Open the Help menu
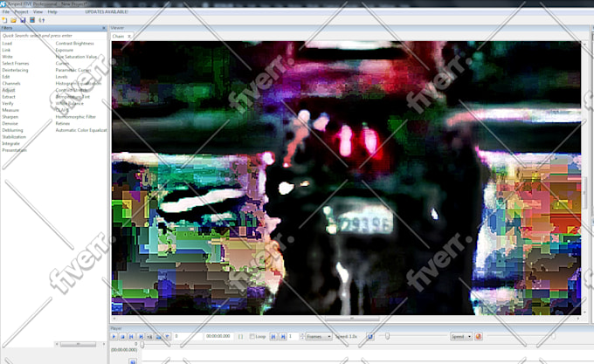 click(x=52, y=11)
